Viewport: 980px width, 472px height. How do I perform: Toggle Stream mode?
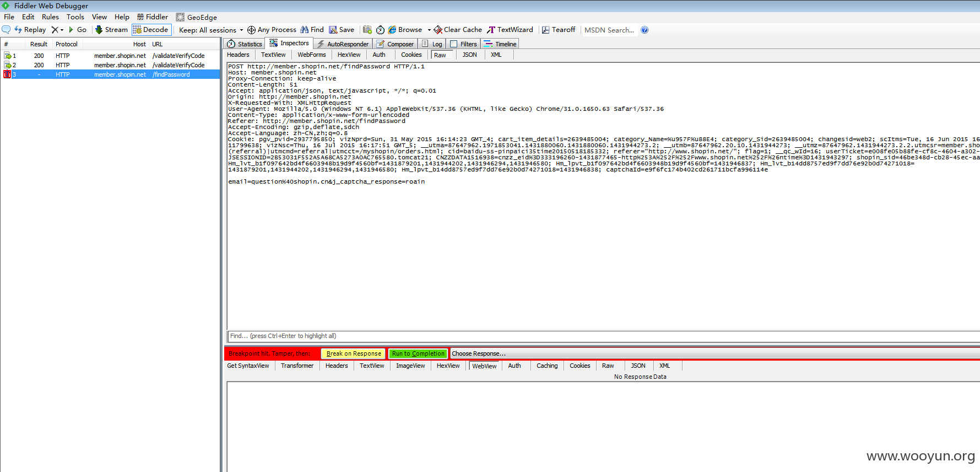(x=111, y=30)
